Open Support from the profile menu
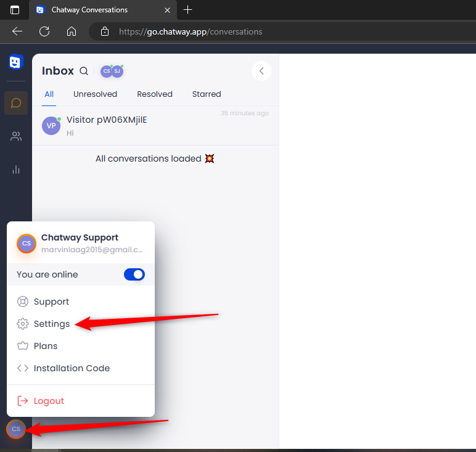476x452 pixels. click(81, 302)
